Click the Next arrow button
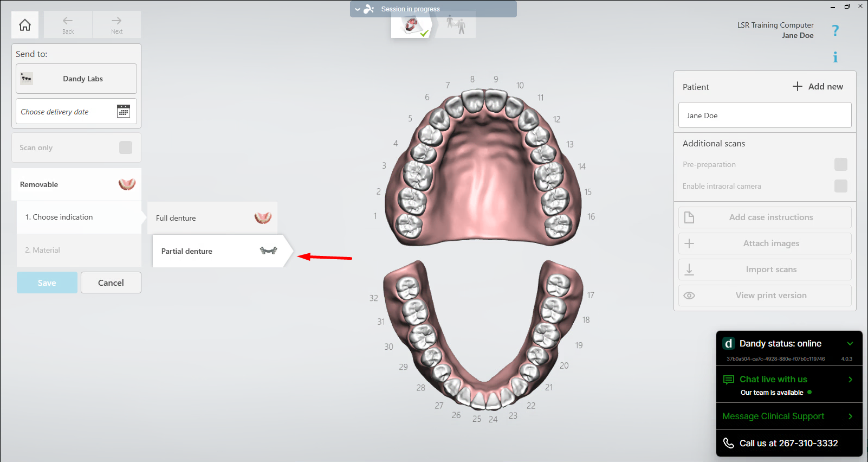The width and height of the screenshot is (868, 462). click(x=116, y=24)
